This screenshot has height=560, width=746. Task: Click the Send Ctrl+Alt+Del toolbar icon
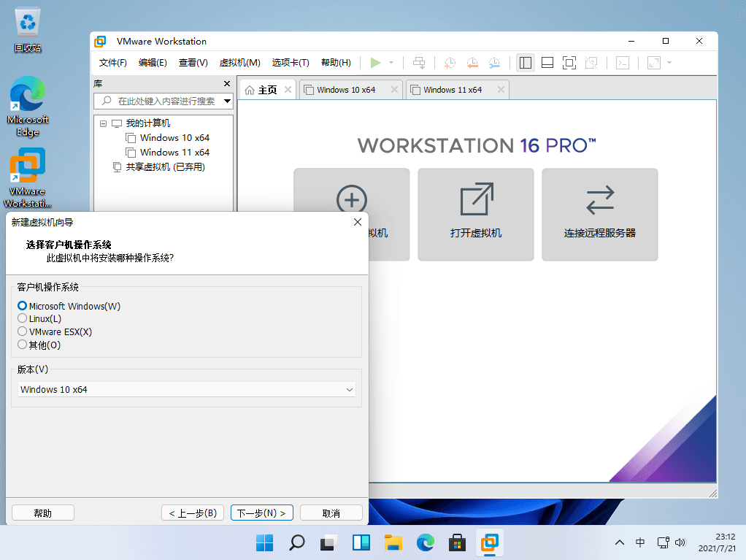click(419, 63)
